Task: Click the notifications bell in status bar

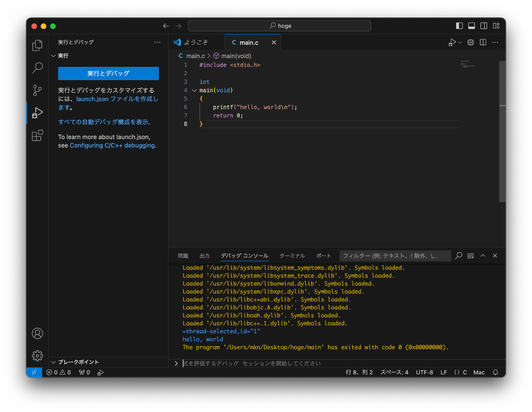Action: pos(495,372)
